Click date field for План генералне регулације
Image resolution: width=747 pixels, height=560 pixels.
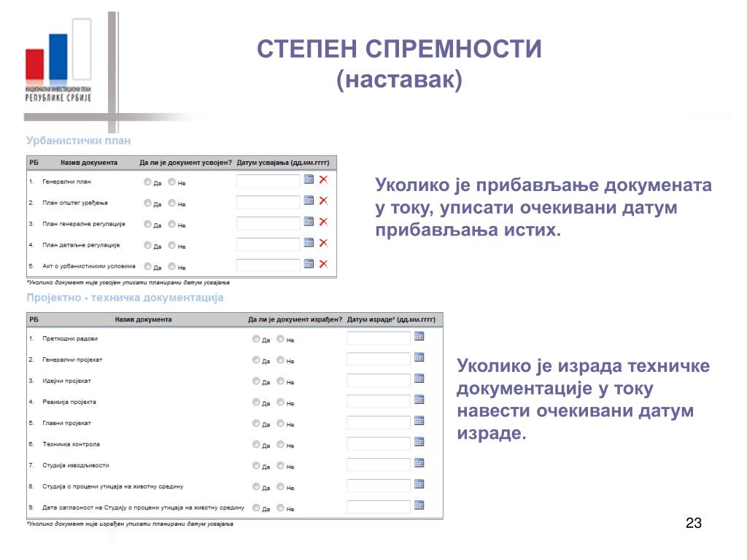click(268, 223)
